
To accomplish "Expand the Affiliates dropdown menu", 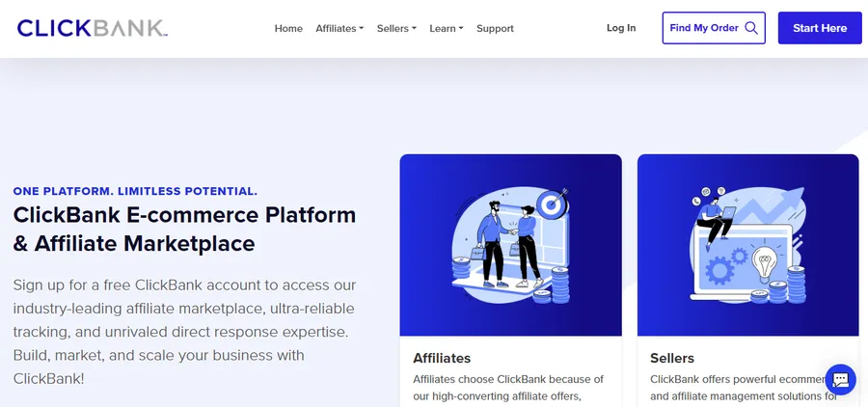I will pos(339,28).
